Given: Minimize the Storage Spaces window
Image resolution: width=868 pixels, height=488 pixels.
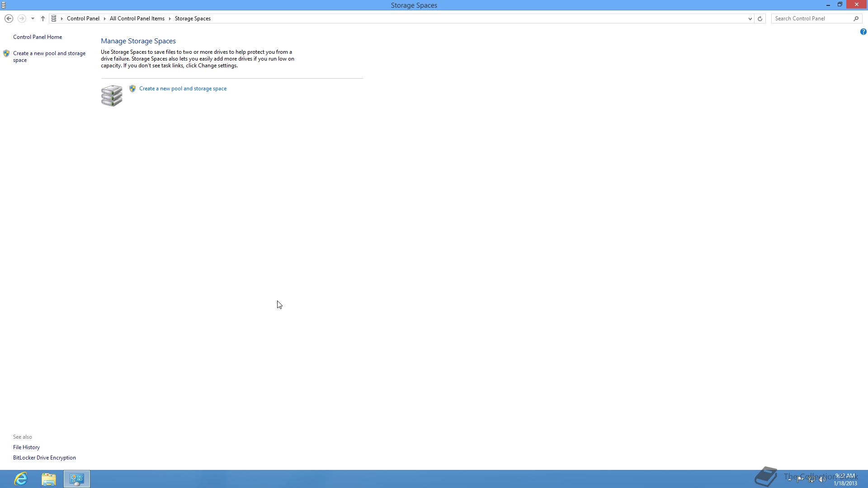Looking at the screenshot, I should tap(828, 5).
